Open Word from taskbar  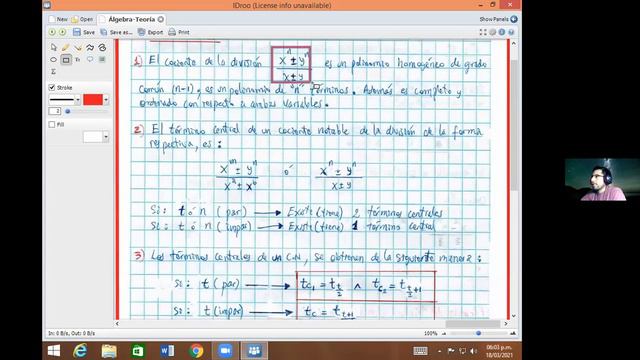[167, 351]
